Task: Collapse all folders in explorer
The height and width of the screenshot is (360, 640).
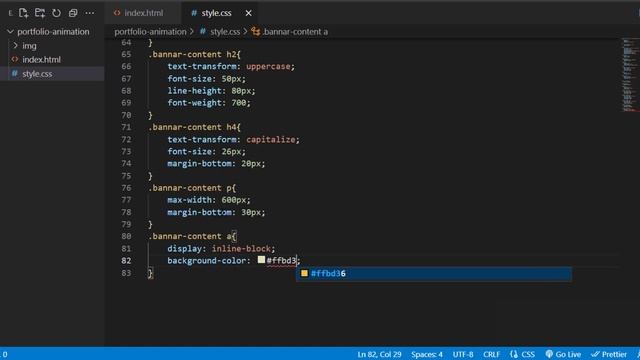Action: (73, 13)
